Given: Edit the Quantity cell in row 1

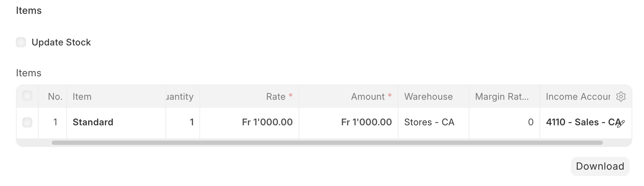Looking at the screenshot, I should [x=183, y=122].
